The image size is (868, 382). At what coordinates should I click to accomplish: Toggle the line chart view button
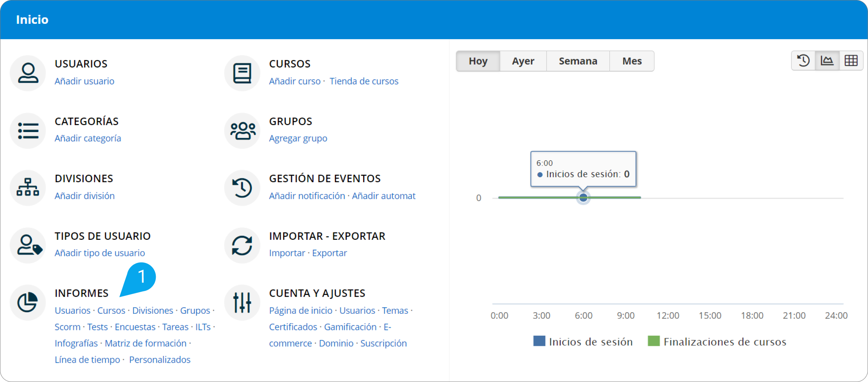pyautogui.click(x=827, y=61)
